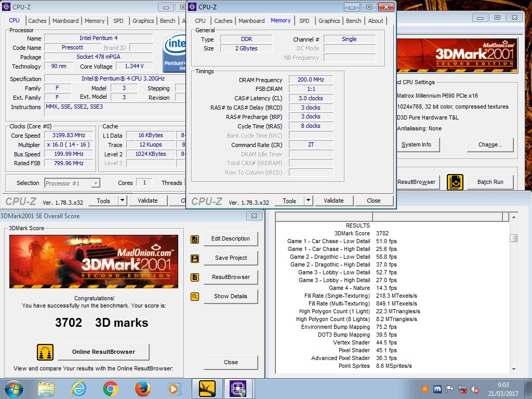Click the results scrollbar down arrow
Image resolution: width=532 pixels, height=399 pixels.
tap(514, 369)
